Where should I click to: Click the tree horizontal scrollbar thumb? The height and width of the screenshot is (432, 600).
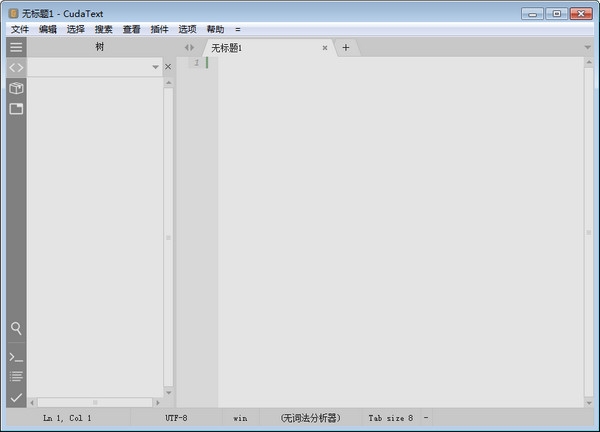pos(95,403)
